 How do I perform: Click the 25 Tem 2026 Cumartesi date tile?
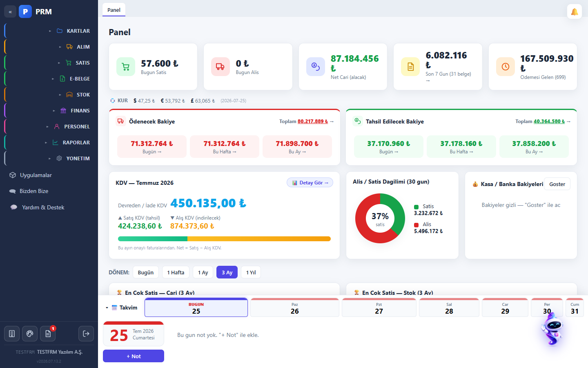(134, 334)
